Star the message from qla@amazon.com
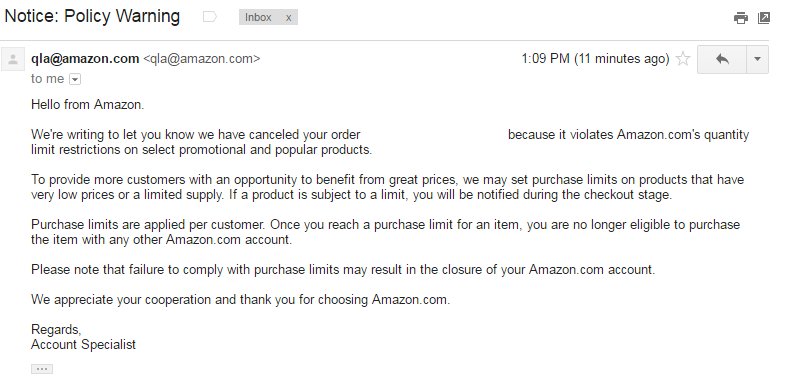Image resolution: width=785 pixels, height=379 pixels. coord(683,59)
